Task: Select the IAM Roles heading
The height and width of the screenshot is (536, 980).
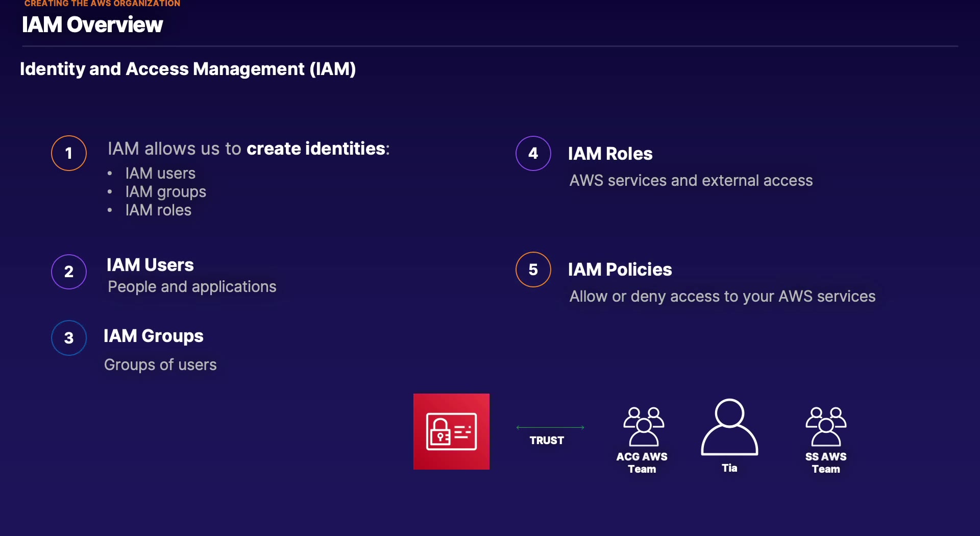Action: (610, 154)
